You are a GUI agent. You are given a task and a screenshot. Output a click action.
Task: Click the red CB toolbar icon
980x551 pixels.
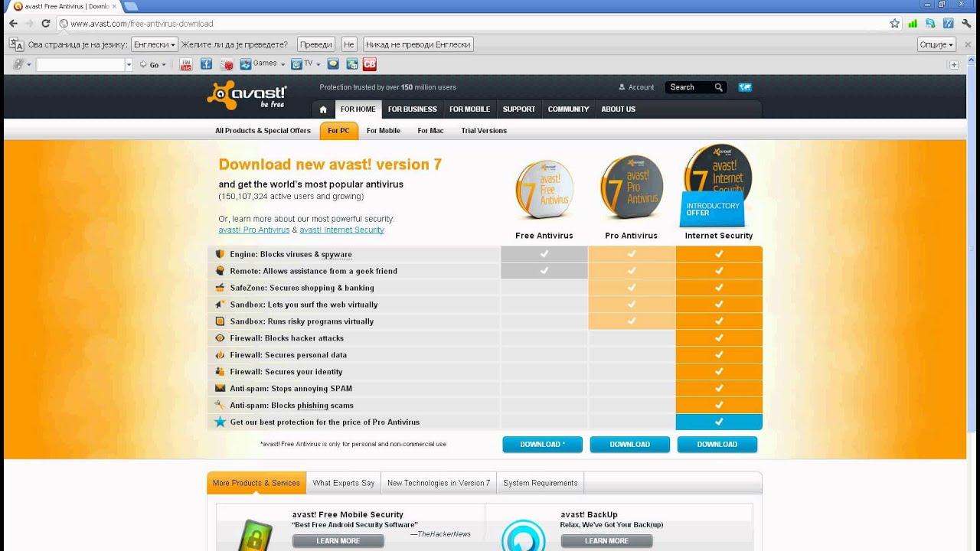(370, 64)
